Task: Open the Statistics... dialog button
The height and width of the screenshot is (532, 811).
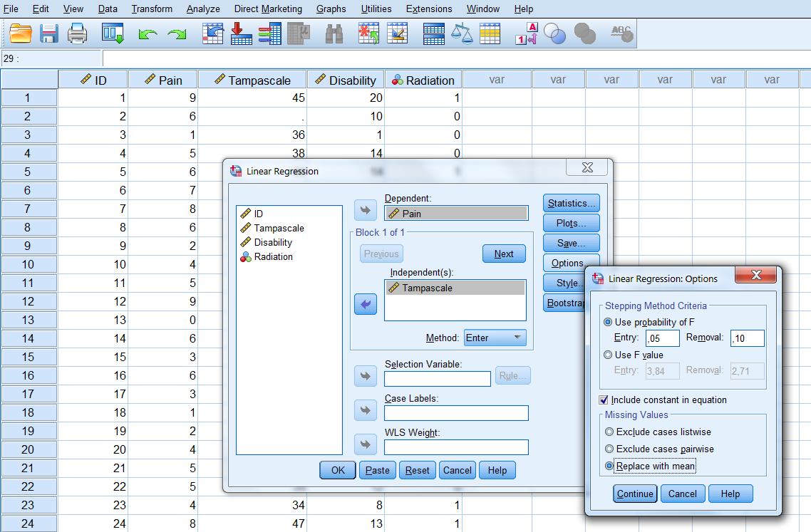Action: (x=571, y=204)
